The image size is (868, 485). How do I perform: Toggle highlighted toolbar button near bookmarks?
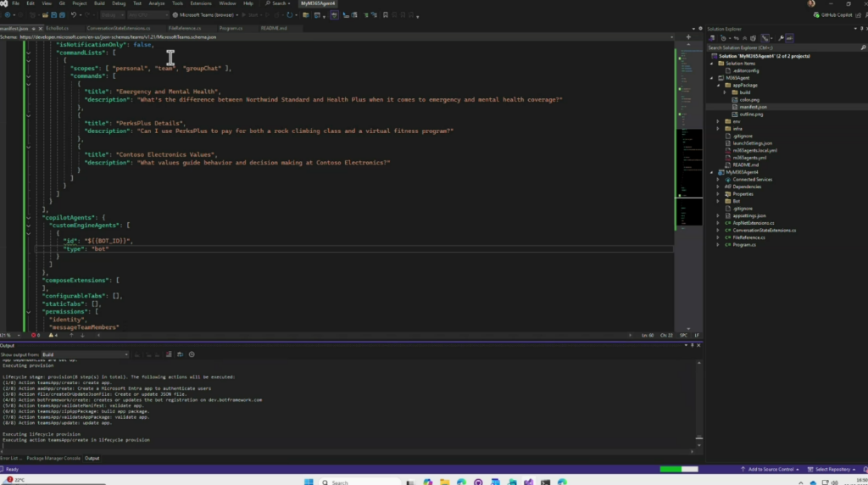334,15
